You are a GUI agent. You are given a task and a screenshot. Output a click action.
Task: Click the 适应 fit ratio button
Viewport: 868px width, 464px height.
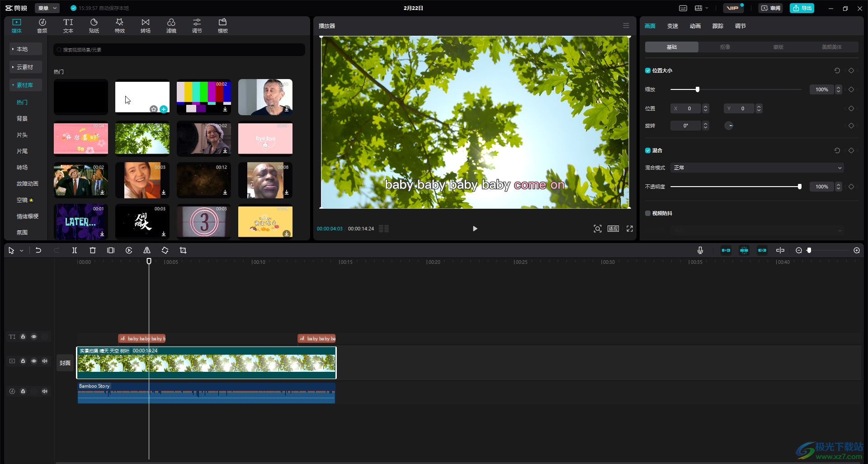tap(613, 229)
